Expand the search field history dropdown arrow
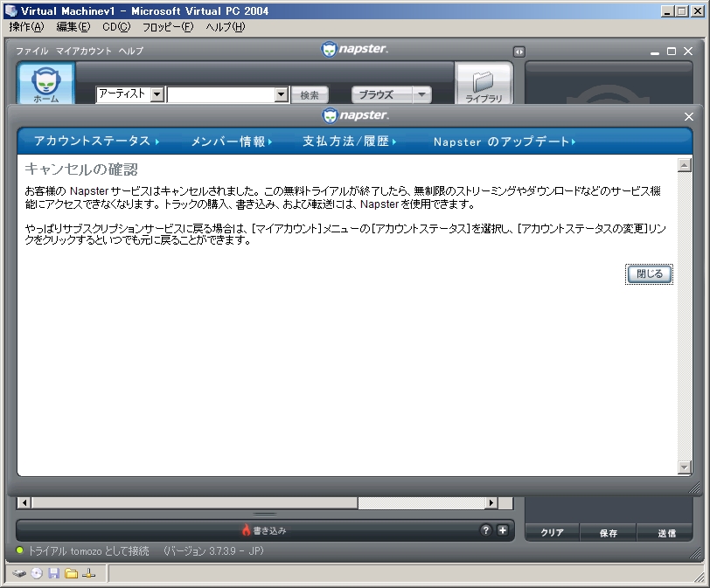This screenshot has width=710, height=588. coord(282,94)
